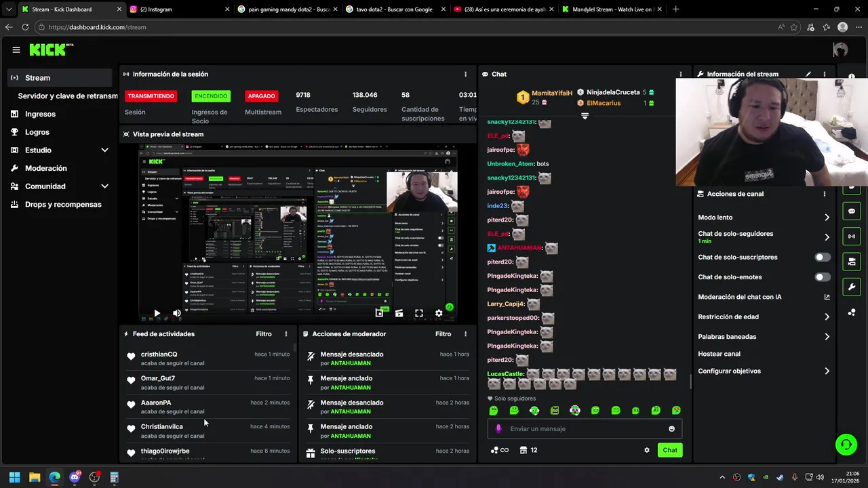Open Chat de solo-seguidores options chevron

[x=827, y=237]
